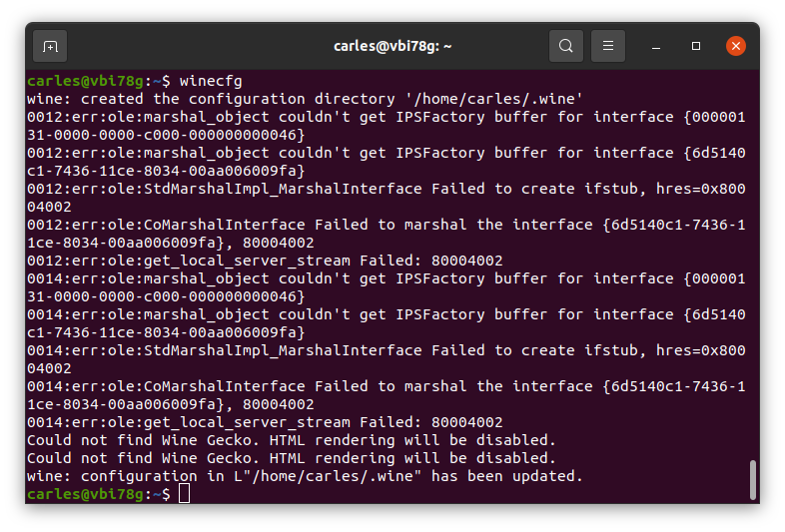Click the 0012 StdMarshalImpl_MarshalInterface error line
The image size is (785, 532).
(x=386, y=198)
